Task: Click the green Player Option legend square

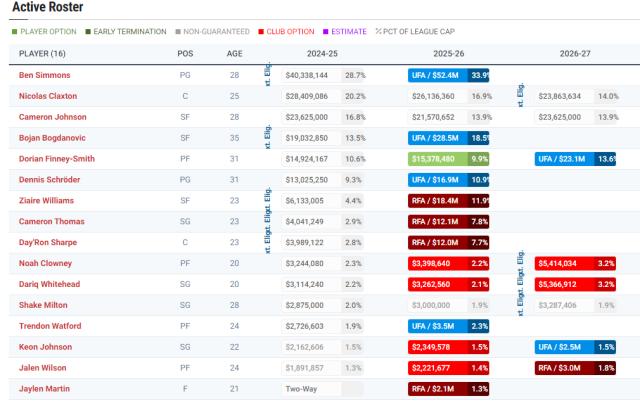Action: (15, 31)
